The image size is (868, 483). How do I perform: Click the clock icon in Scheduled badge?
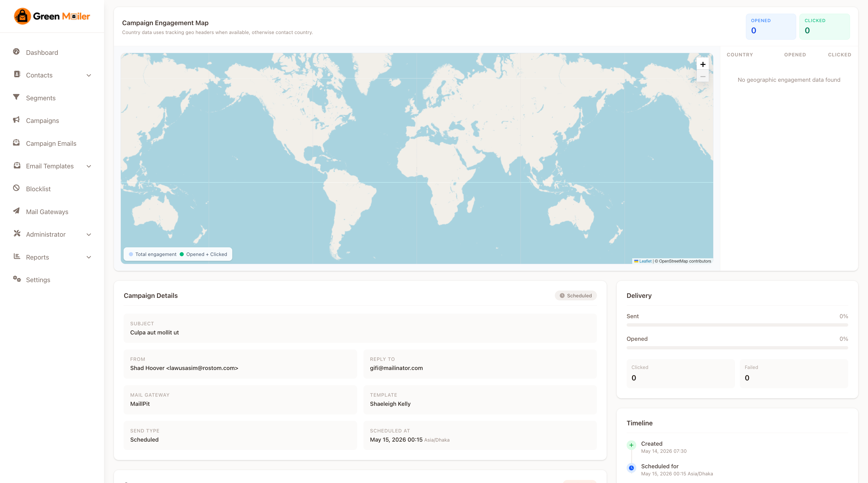click(x=562, y=296)
